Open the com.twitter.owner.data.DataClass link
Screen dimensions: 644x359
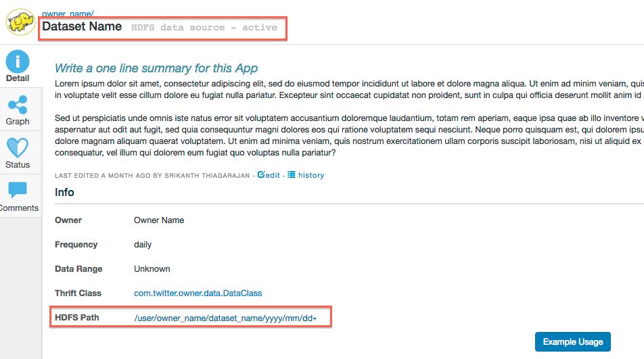(198, 293)
